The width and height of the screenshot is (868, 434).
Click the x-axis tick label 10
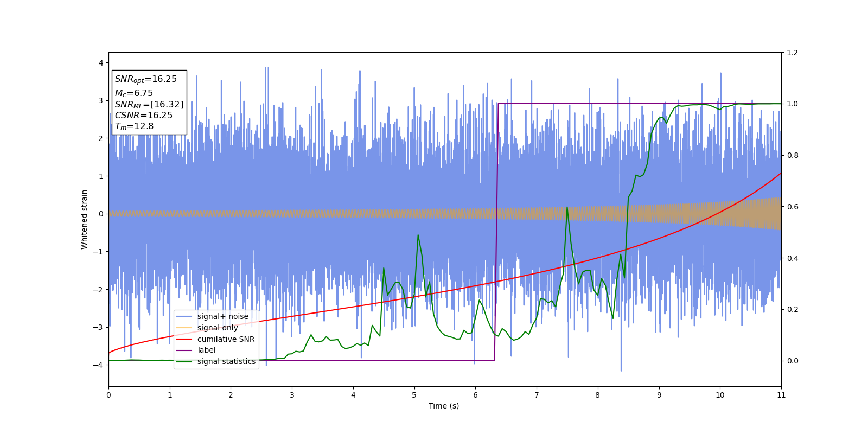(x=720, y=395)
